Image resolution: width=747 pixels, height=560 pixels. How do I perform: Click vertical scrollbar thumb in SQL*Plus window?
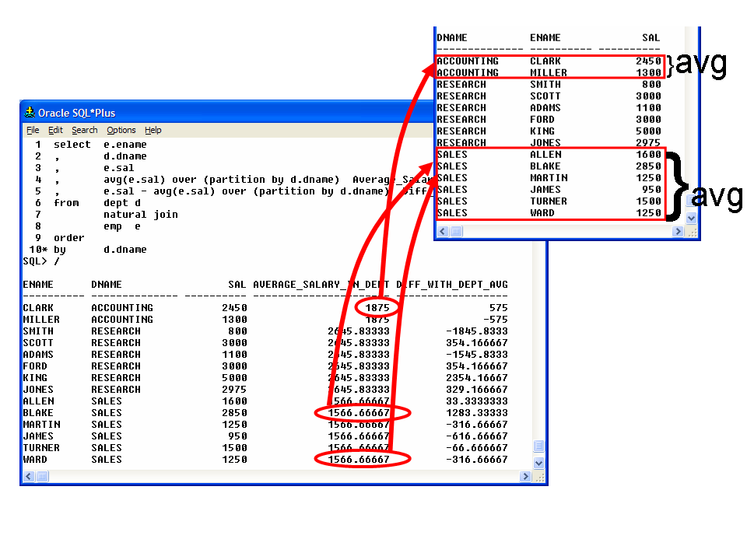click(x=539, y=446)
